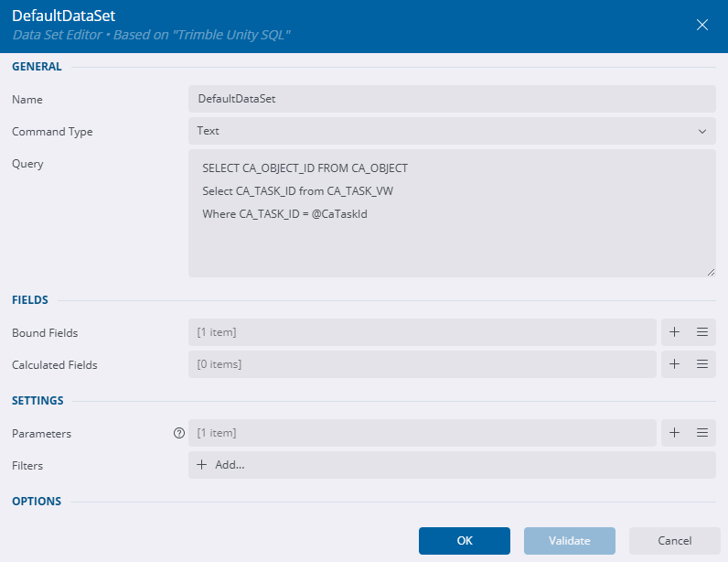Open the Calculated Fields list menu icon
Viewport: 728px width, 562px height.
click(702, 364)
